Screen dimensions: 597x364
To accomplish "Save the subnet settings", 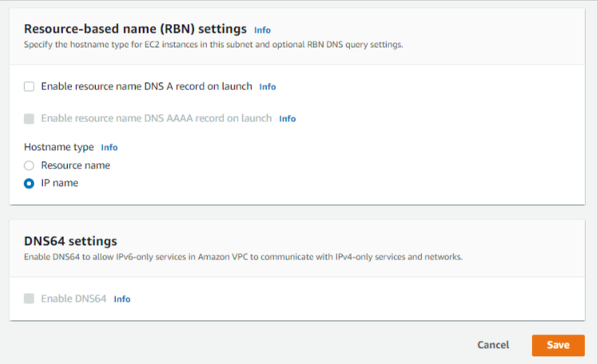I will click(x=558, y=346).
